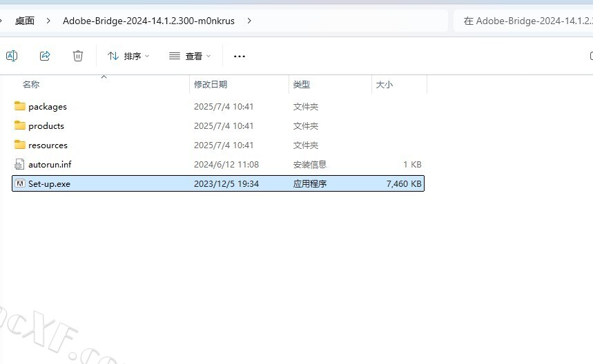593x364 pixels.
Task: Click the Delete trash icon
Action: [x=78, y=56]
